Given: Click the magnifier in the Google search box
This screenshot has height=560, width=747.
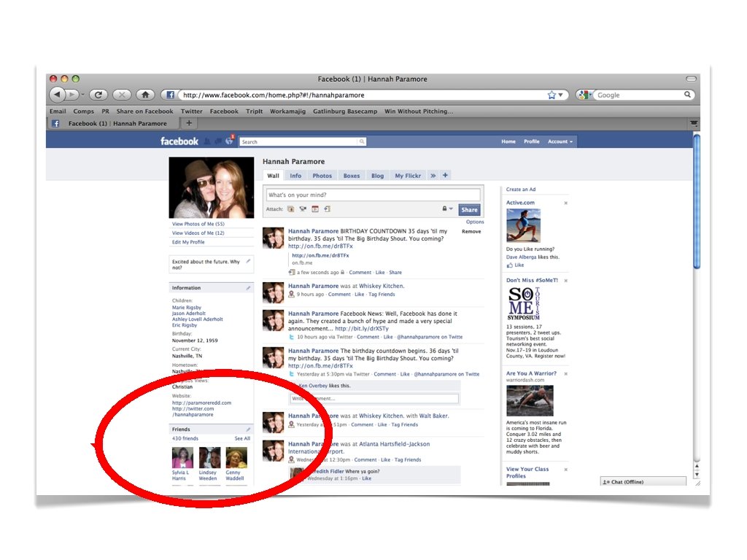Looking at the screenshot, I should point(687,94).
